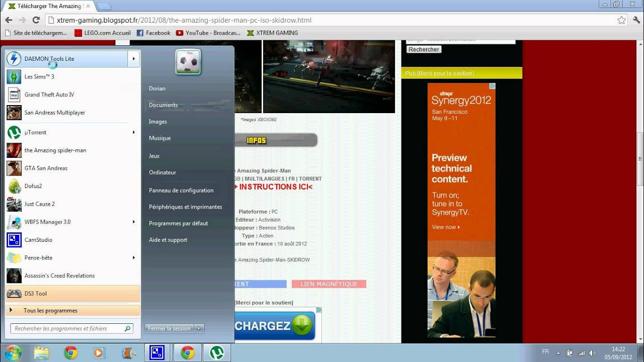Open the Facebook bookmark
The image size is (644, 362).
point(153,33)
